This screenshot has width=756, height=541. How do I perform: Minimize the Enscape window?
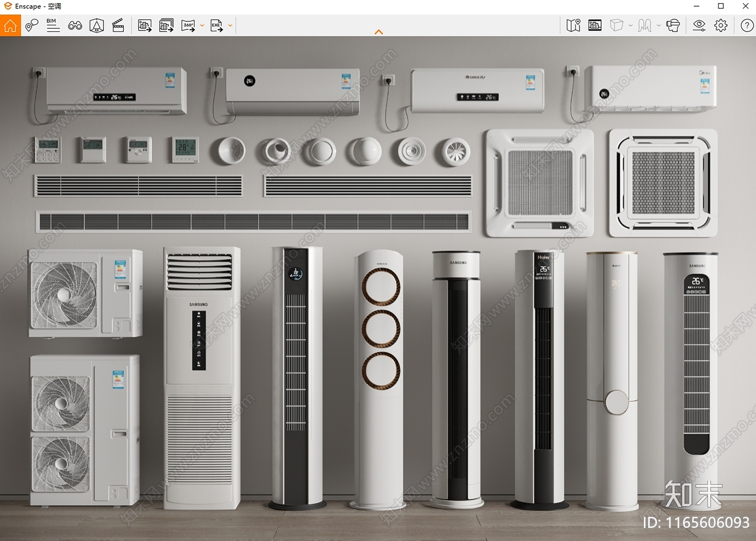(696, 6)
